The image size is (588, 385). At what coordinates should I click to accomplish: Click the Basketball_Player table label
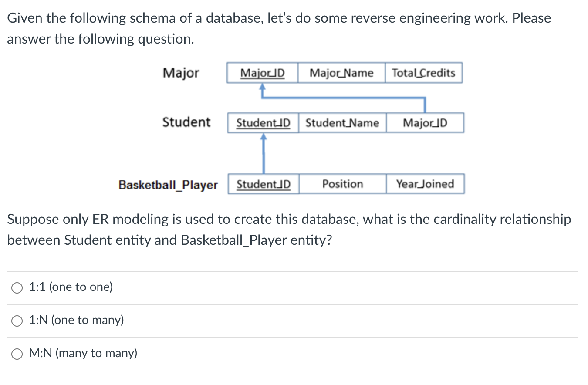click(x=168, y=185)
